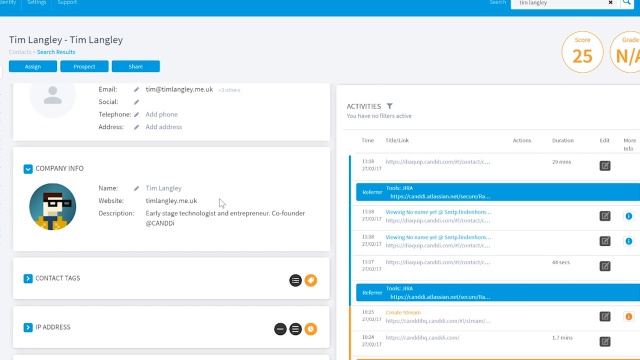
Task: Open the Identify menu
Action: click(x=8, y=2)
